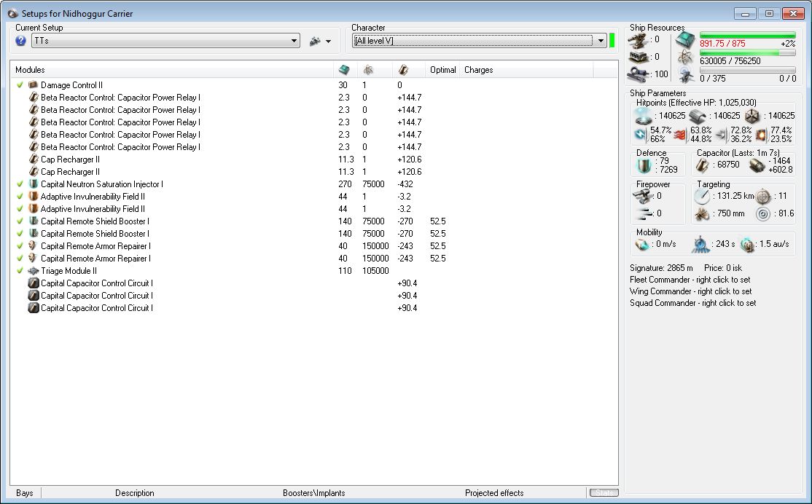This screenshot has width=812, height=504.
Task: Click the kinetic resistance icon
Action: (x=721, y=135)
